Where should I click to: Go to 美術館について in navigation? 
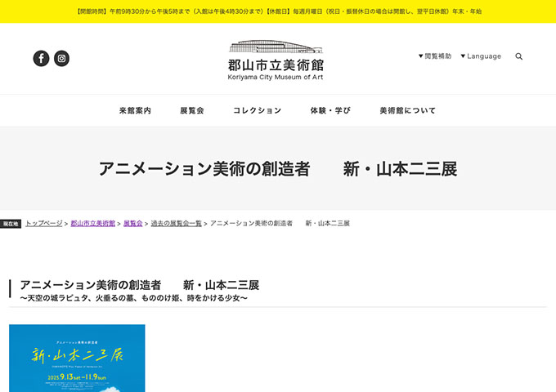[407, 110]
